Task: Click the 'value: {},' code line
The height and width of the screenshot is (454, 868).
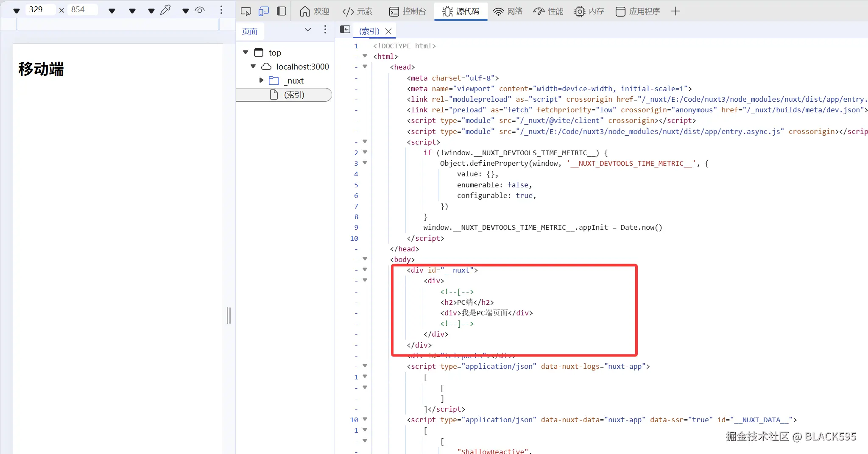Action: point(478,174)
